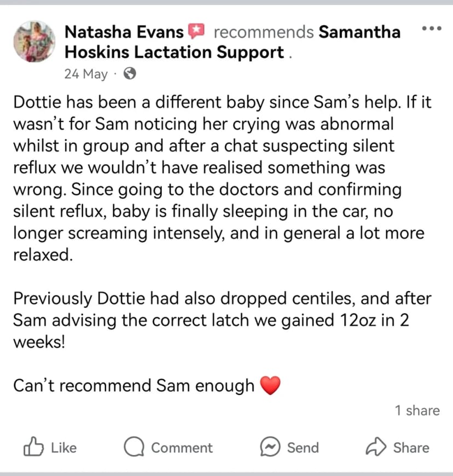Click the Natasha Evans name link
The image size is (453, 476).
point(124,32)
